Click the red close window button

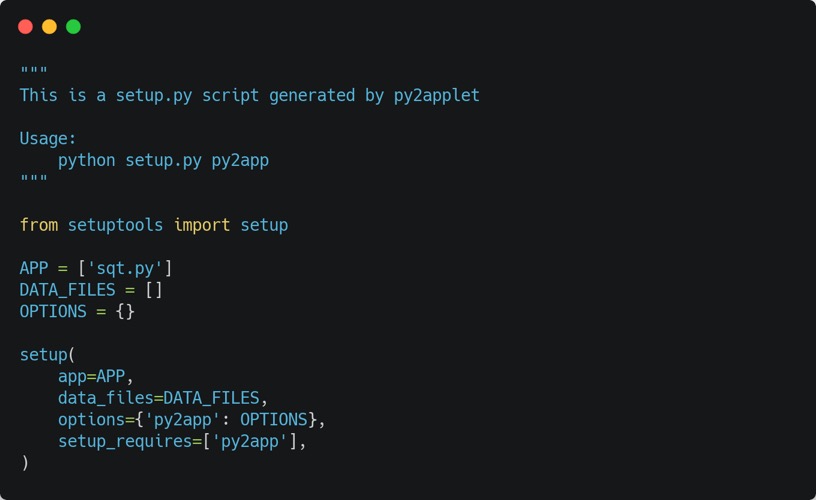coord(26,27)
